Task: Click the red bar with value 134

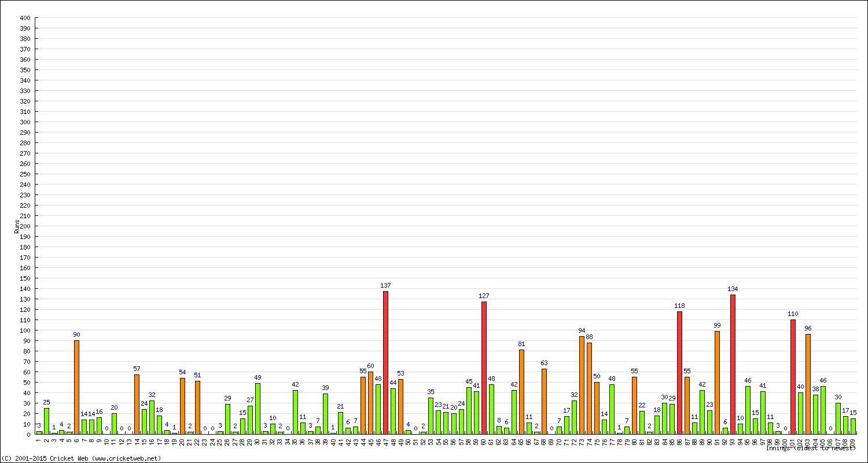Action: 733,364
